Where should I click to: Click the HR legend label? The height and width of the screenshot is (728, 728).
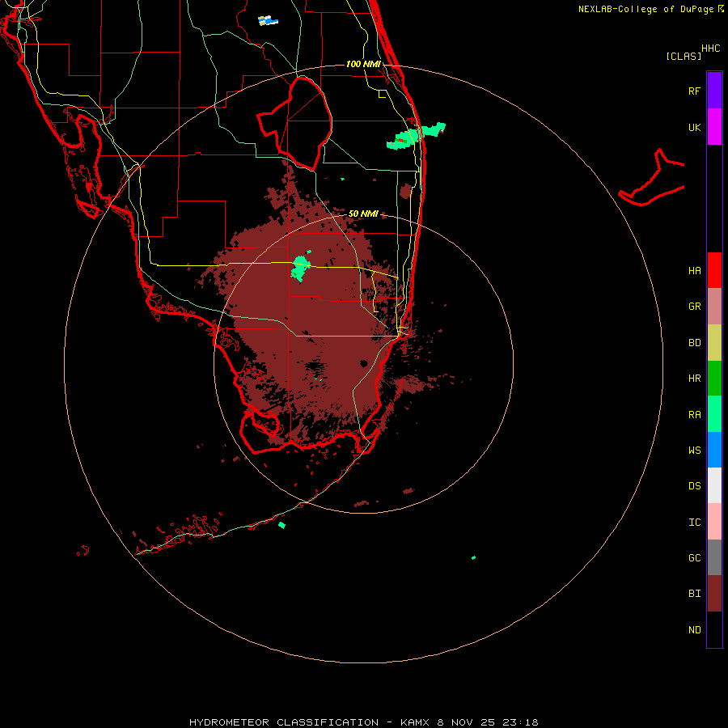pyautogui.click(x=694, y=379)
